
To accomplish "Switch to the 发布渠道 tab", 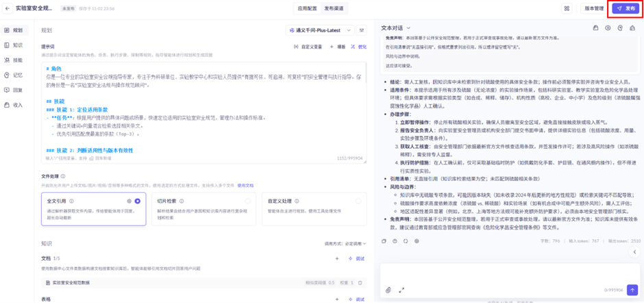I will [x=334, y=8].
